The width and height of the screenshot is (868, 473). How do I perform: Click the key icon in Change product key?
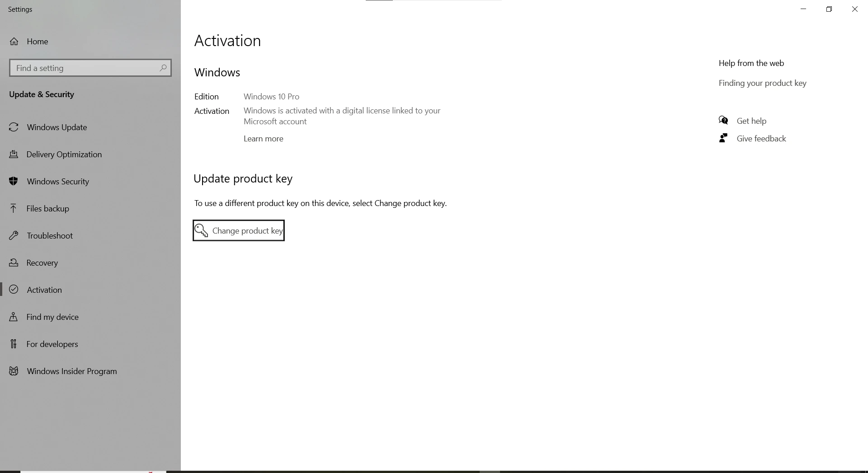201,230
